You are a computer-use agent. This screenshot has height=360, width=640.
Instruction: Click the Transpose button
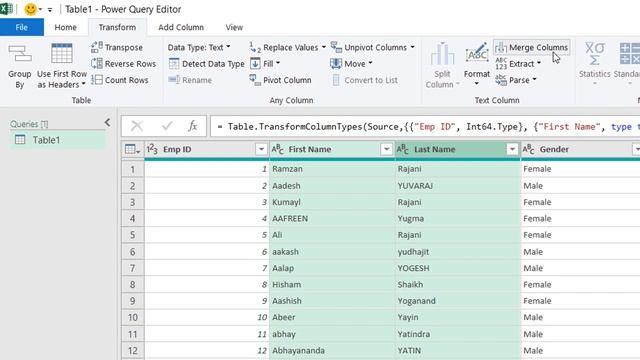(117, 47)
